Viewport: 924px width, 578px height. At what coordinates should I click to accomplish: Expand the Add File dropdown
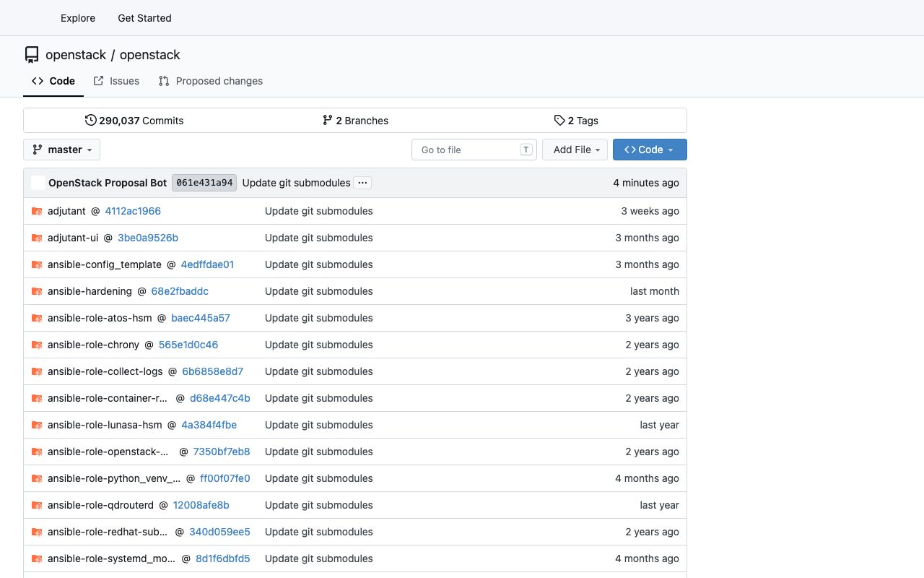pos(575,150)
